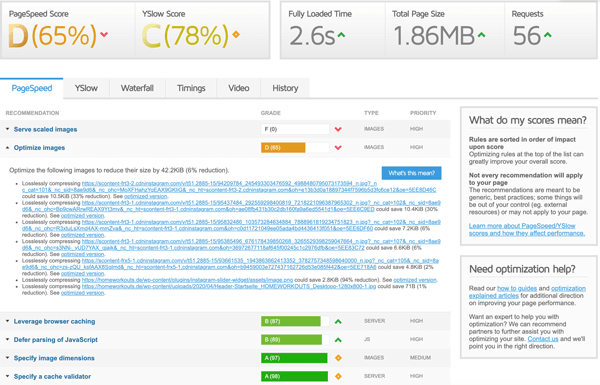The height and width of the screenshot is (385, 600).
Task: Click the A (97) grade bar
Action: click(x=294, y=358)
